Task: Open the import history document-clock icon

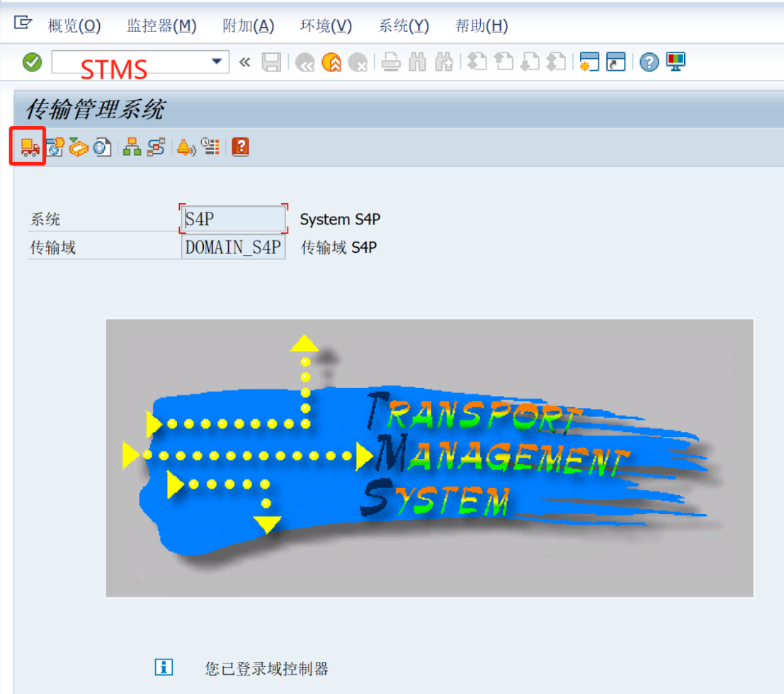Action: [x=102, y=147]
